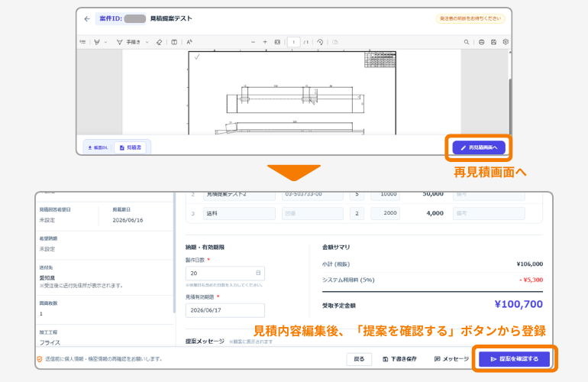Click the 再見積画面へ button
The image size is (588, 382).
click(x=479, y=148)
